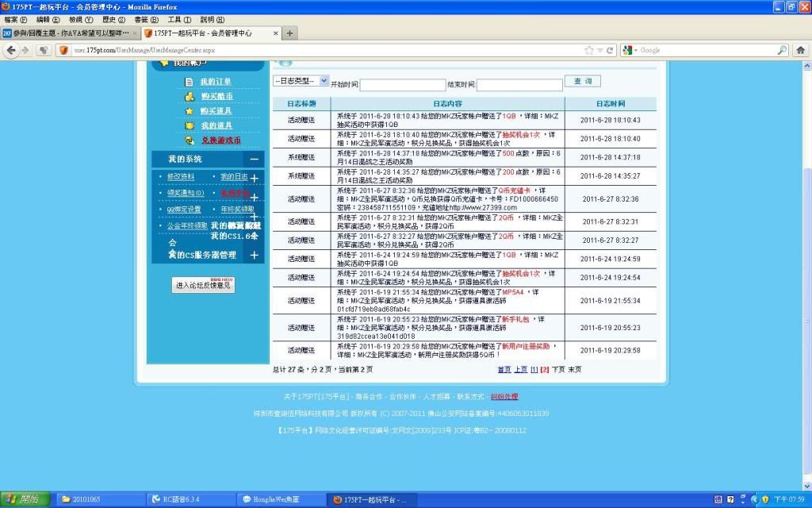Open the 购买酷币 link
This screenshot has width=812, height=508.
217,96
